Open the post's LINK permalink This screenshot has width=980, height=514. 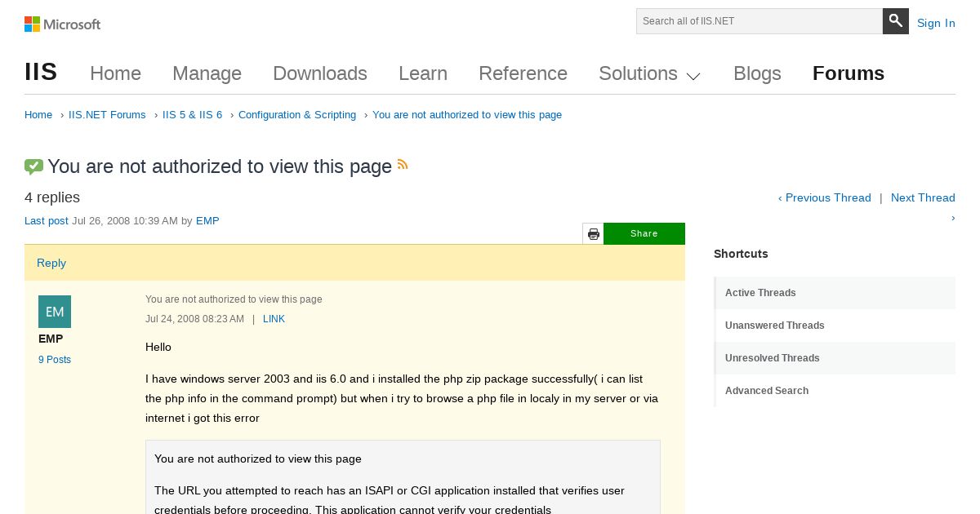274,319
